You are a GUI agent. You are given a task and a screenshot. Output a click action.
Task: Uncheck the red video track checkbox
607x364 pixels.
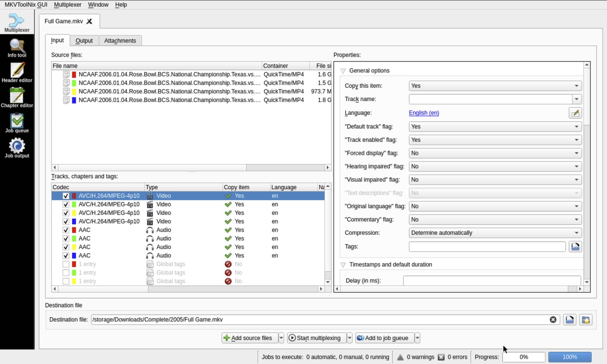(x=66, y=196)
